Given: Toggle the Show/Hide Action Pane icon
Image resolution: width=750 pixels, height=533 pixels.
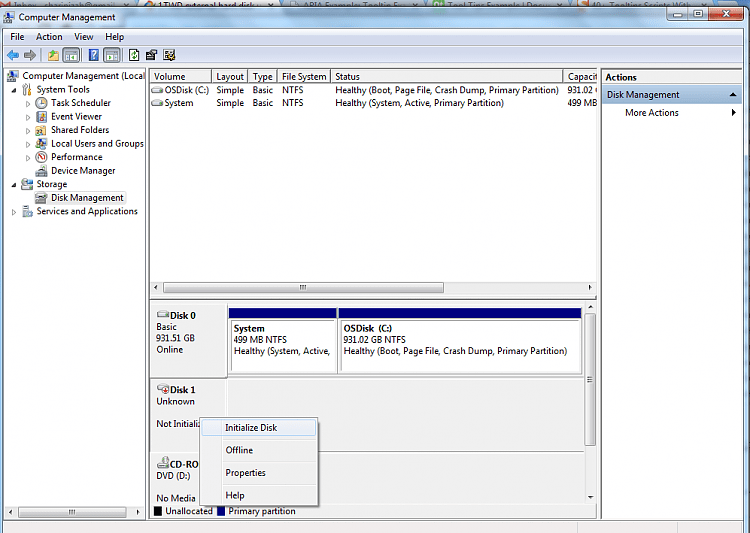Looking at the screenshot, I should tap(112, 56).
